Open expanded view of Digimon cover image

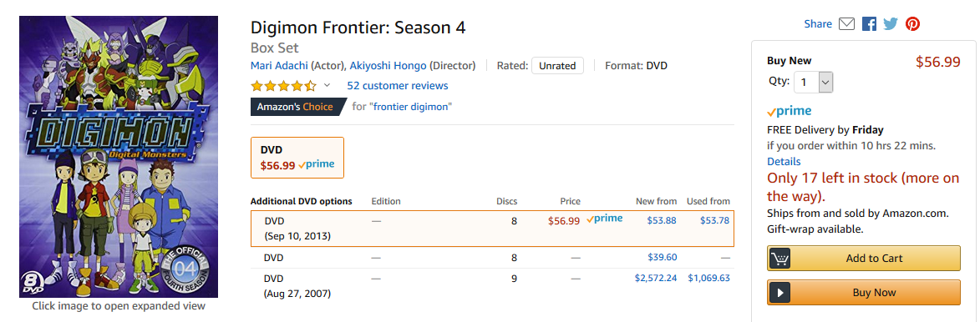point(119,157)
